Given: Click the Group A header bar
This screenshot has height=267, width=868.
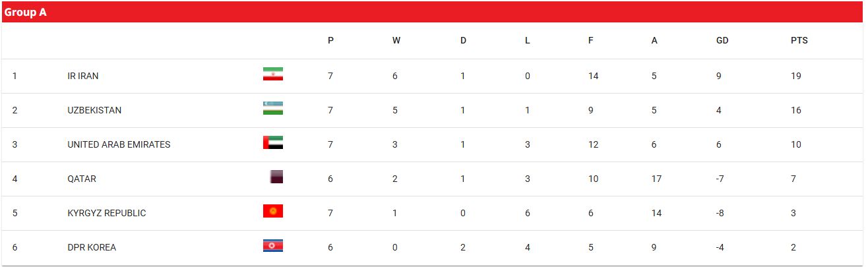Looking at the screenshot, I should coord(433,12).
